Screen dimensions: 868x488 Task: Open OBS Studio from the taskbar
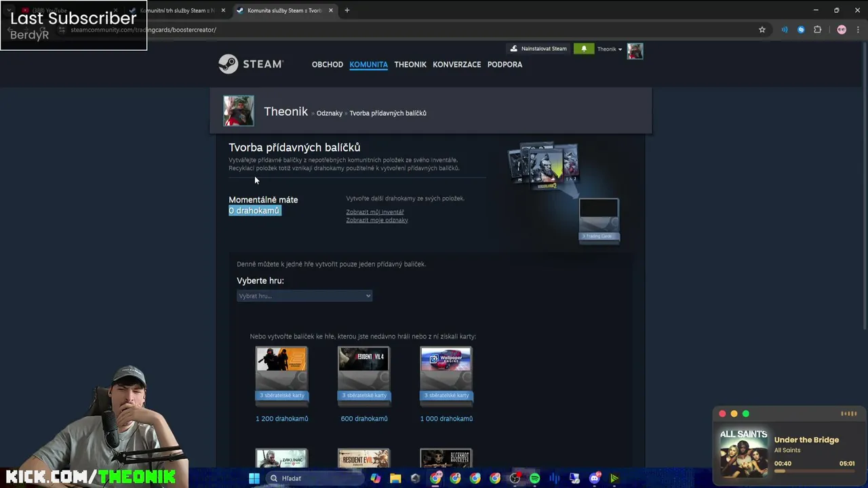point(515,479)
